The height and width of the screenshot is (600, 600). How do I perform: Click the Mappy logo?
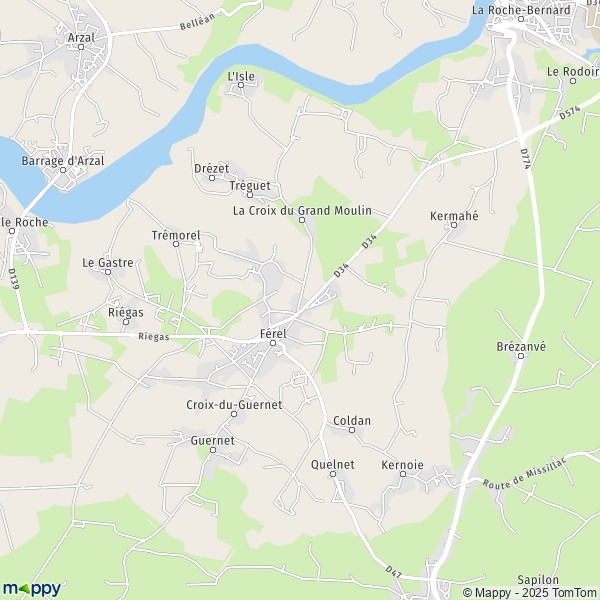click(x=32, y=589)
